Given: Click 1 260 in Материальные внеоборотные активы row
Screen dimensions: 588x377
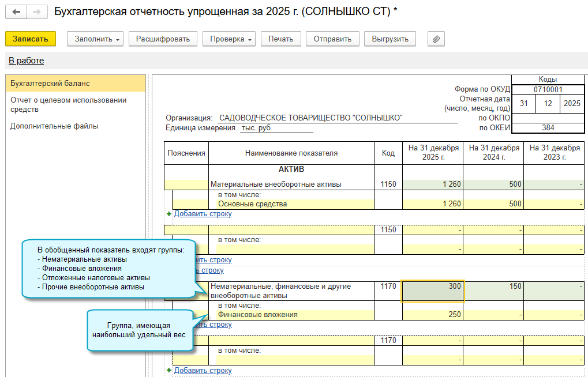Looking at the screenshot, I should pos(433,184).
